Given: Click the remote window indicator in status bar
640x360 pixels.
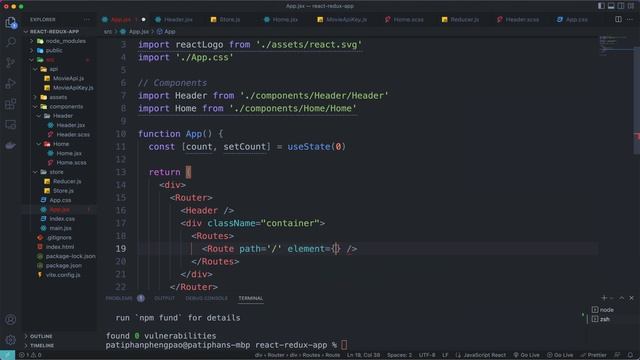Looking at the screenshot, I should 7,355.
